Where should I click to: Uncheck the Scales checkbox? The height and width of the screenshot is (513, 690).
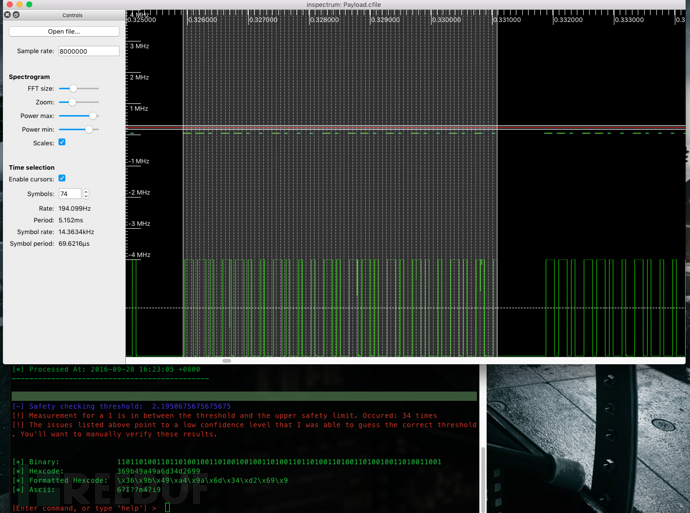click(62, 143)
